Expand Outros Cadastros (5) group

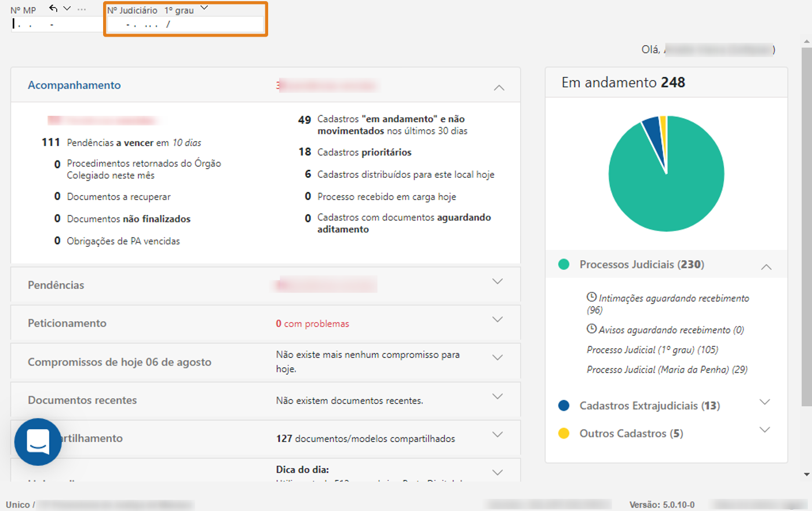(765, 430)
